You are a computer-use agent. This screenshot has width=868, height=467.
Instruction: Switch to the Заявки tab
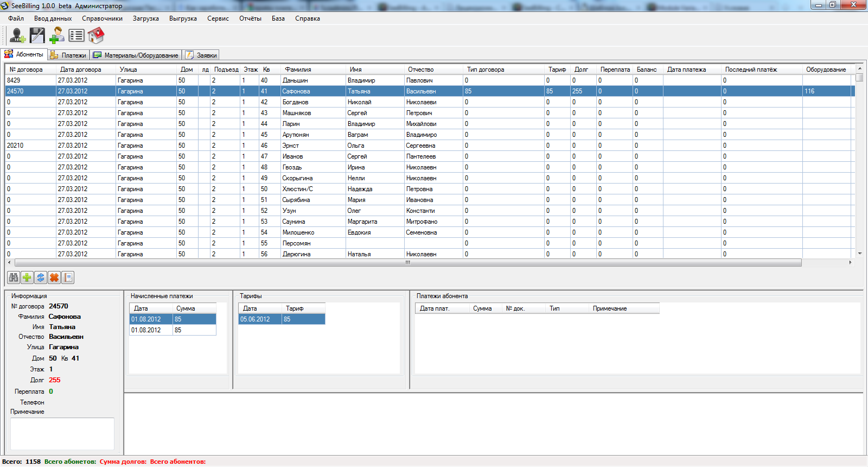pyautogui.click(x=201, y=55)
